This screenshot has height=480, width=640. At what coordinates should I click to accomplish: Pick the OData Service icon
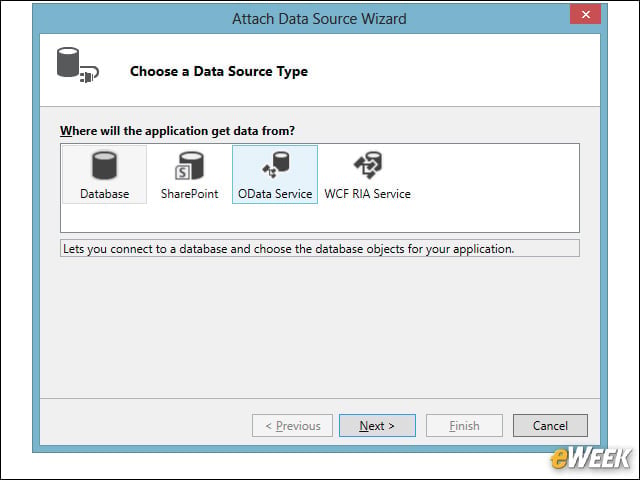coord(276,164)
